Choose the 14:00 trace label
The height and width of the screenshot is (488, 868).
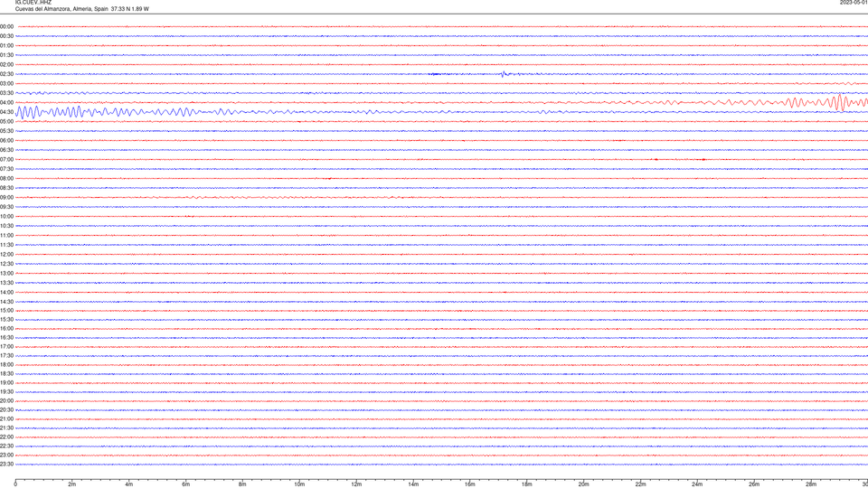[6, 292]
